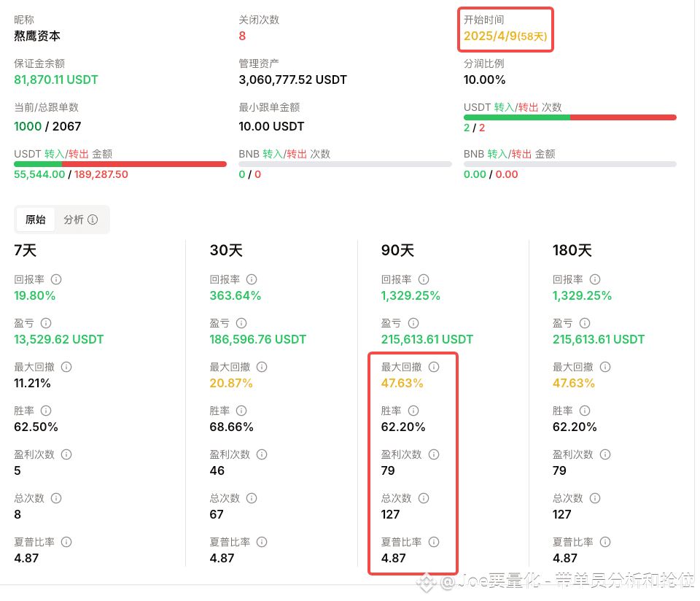
Task: Click info icon next to 90天 夏普比率
Action: tap(434, 542)
